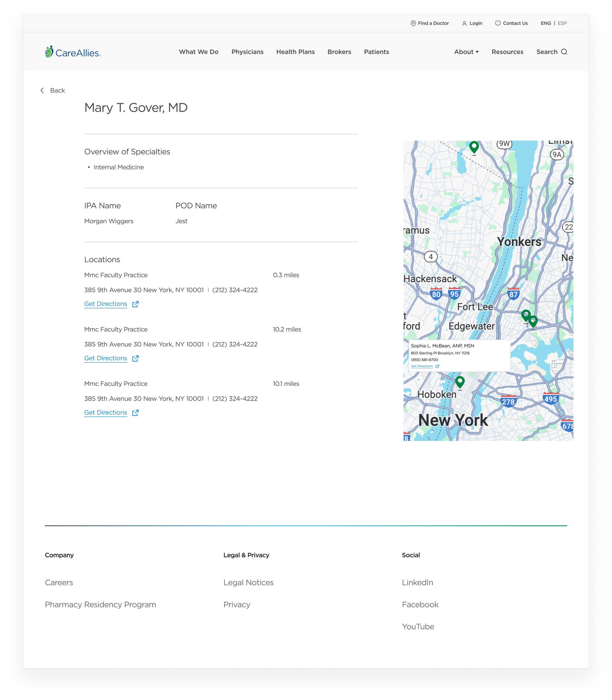Click the CareAllies logo
612x700 pixels.
pyautogui.click(x=73, y=52)
